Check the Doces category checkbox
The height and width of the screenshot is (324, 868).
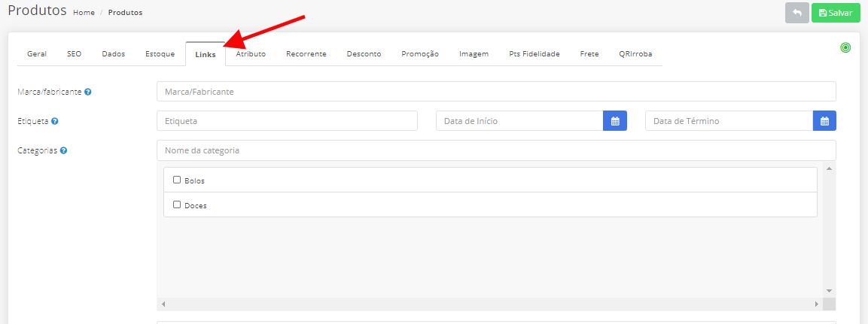(177, 204)
